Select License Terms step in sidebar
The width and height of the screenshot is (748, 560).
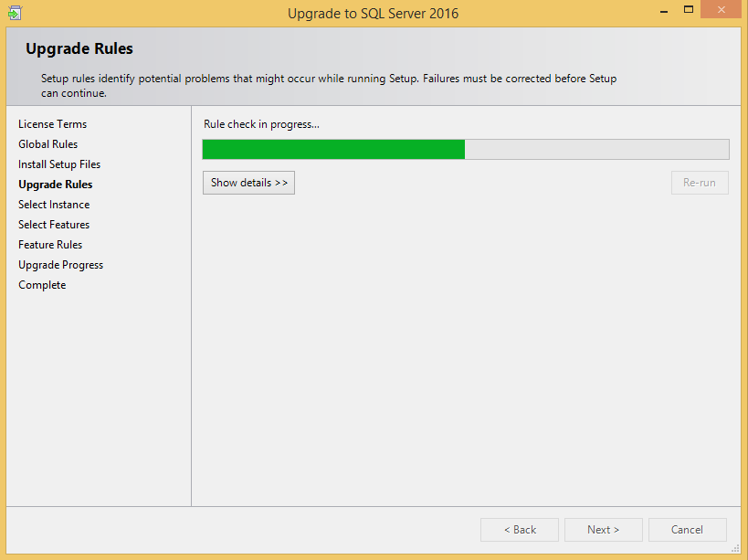[52, 124]
